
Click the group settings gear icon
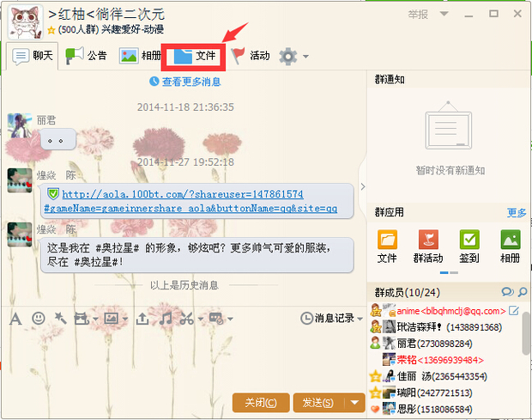click(x=288, y=57)
